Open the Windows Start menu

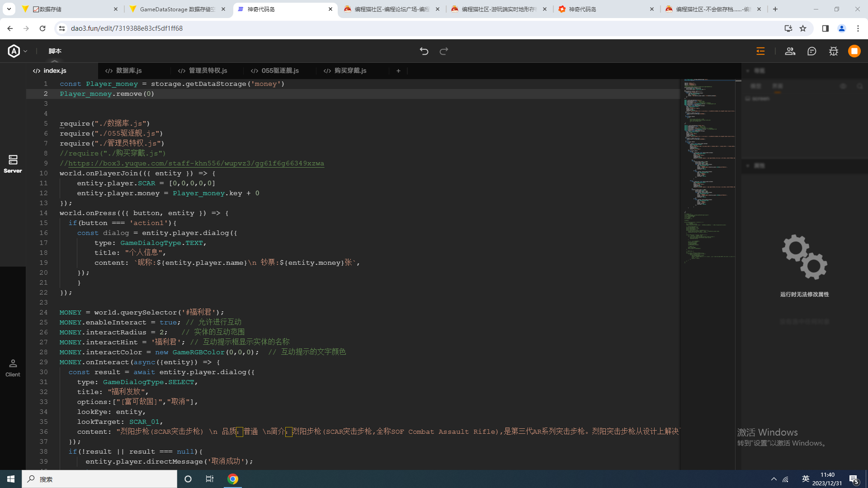[x=11, y=479]
